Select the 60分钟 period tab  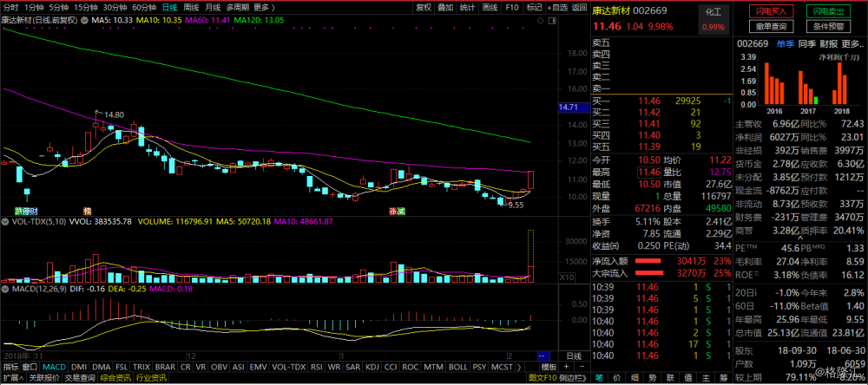(x=144, y=7)
